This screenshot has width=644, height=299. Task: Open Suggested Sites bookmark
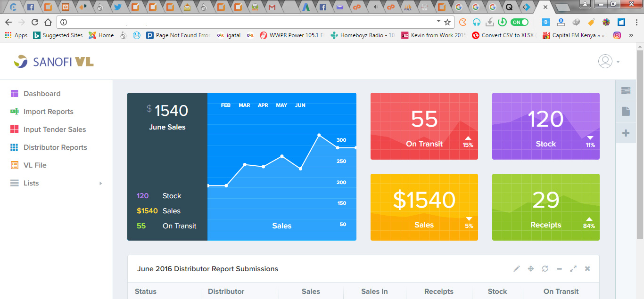(x=58, y=35)
